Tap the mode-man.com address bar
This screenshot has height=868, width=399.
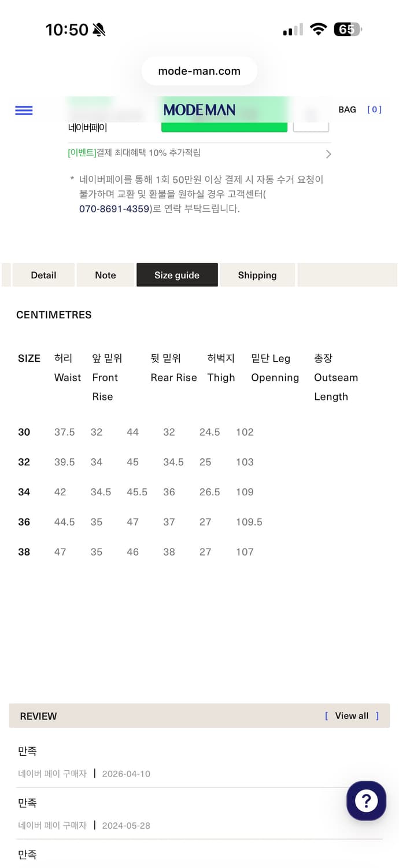click(199, 71)
